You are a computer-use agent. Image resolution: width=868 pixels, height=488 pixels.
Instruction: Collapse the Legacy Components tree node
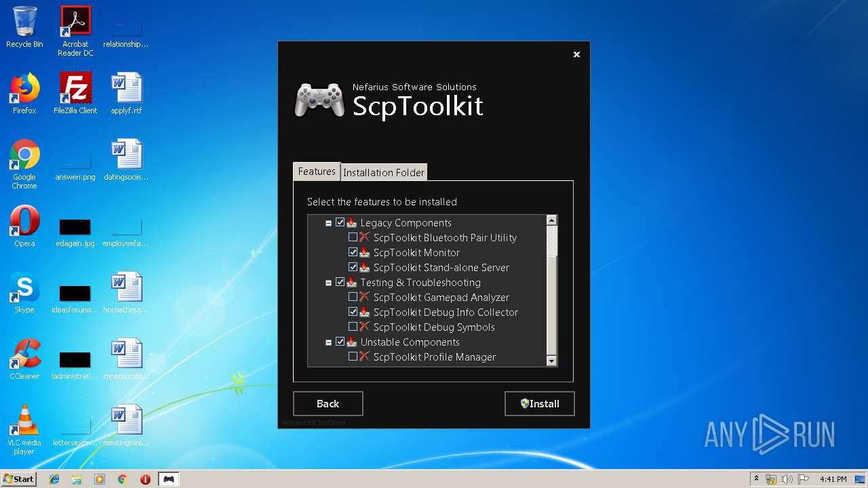click(329, 223)
